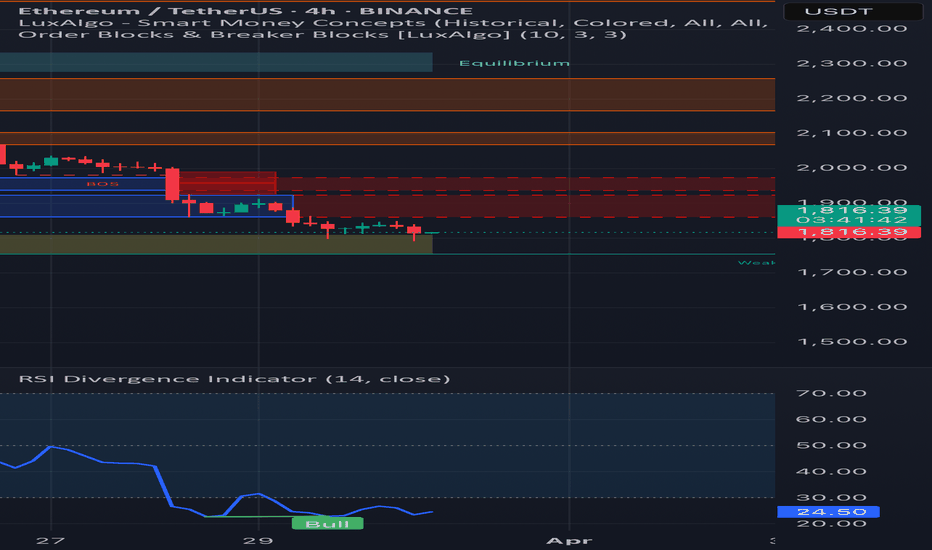The height and width of the screenshot is (550, 932).
Task: Click the green Bull divergence label
Action: (328, 524)
